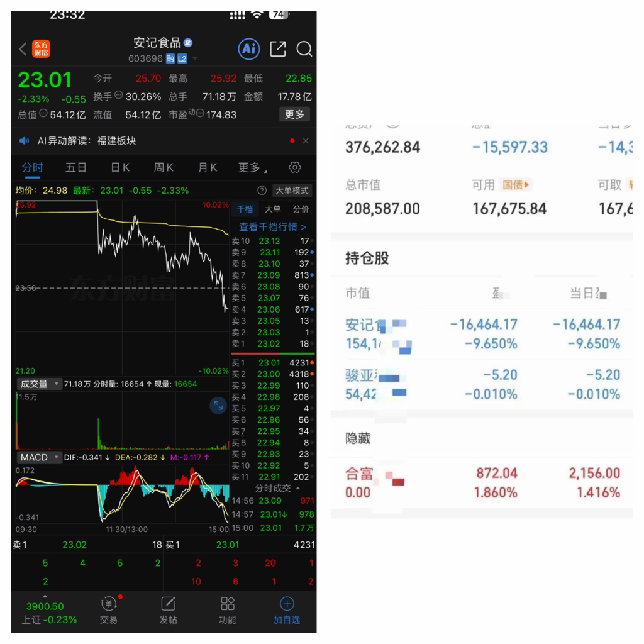Dismiss the AI异动解读 banner with X
The width and height of the screenshot is (644, 644).
pos(306,141)
